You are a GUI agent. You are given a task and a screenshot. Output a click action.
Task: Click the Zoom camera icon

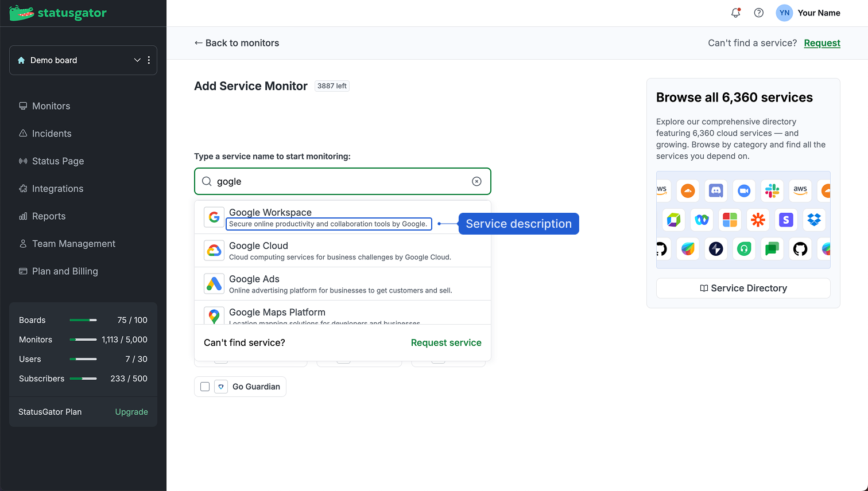point(744,190)
